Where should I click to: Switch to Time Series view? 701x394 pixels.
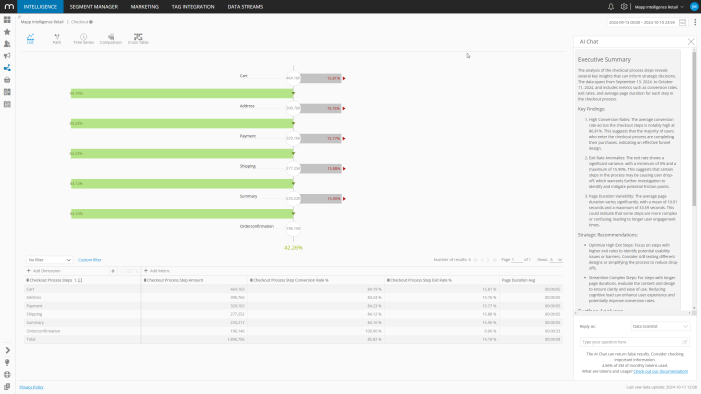84,39
